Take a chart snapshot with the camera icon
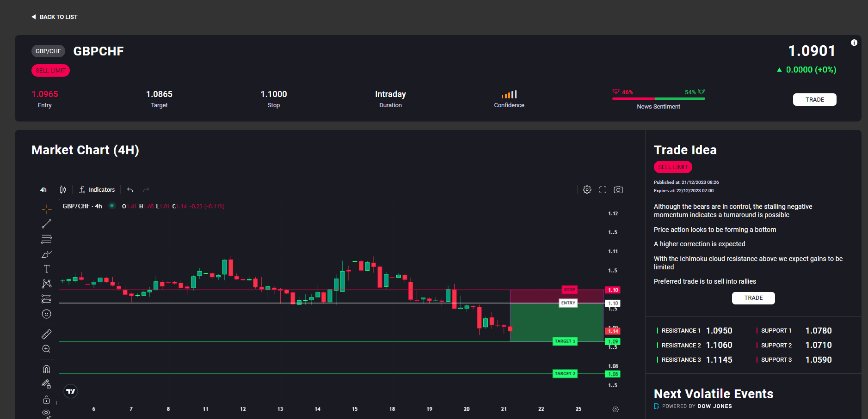868x419 pixels. point(618,189)
